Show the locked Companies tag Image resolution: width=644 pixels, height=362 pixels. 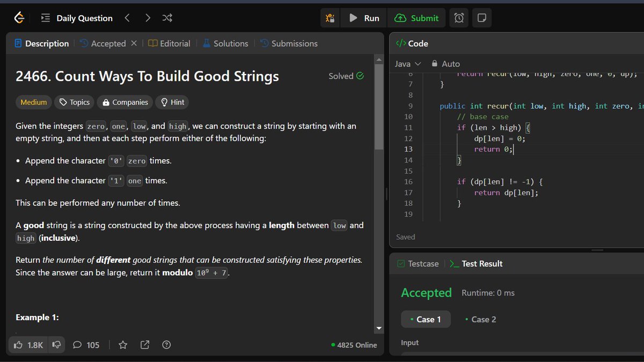tap(125, 102)
